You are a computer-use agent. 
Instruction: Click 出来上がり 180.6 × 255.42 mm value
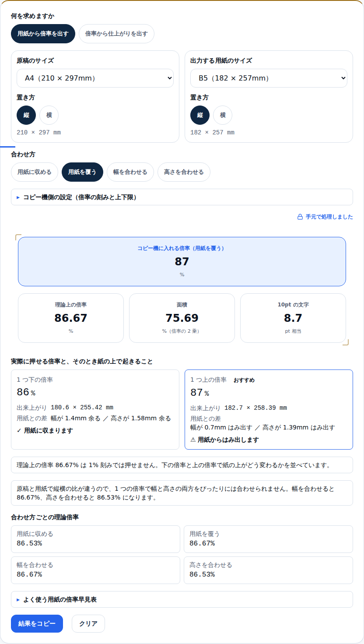click(x=82, y=408)
